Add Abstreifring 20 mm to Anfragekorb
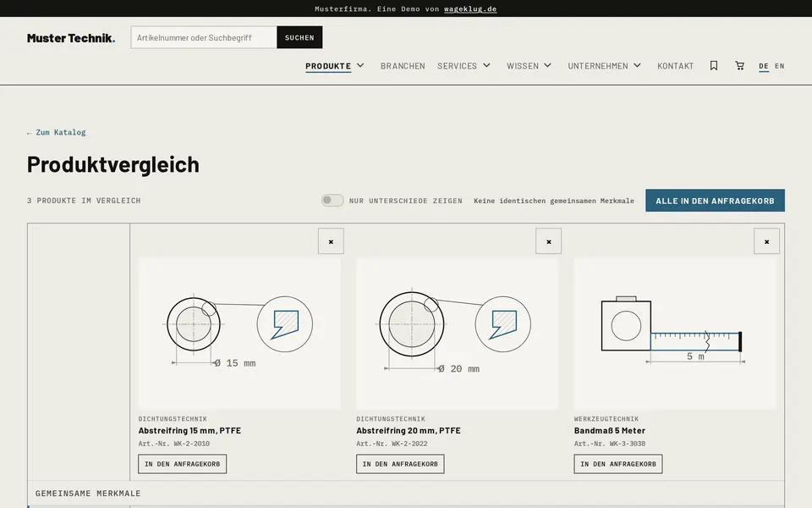 pyautogui.click(x=400, y=464)
